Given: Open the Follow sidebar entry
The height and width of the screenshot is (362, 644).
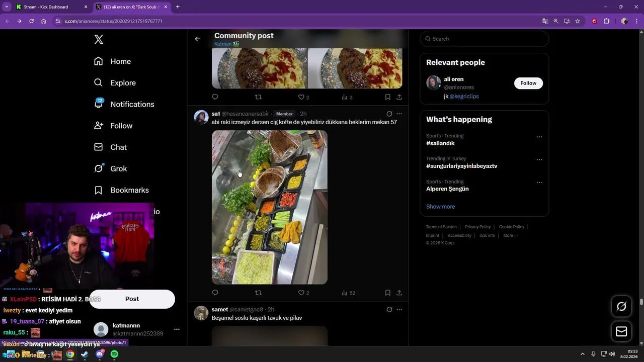Looking at the screenshot, I should (x=113, y=126).
